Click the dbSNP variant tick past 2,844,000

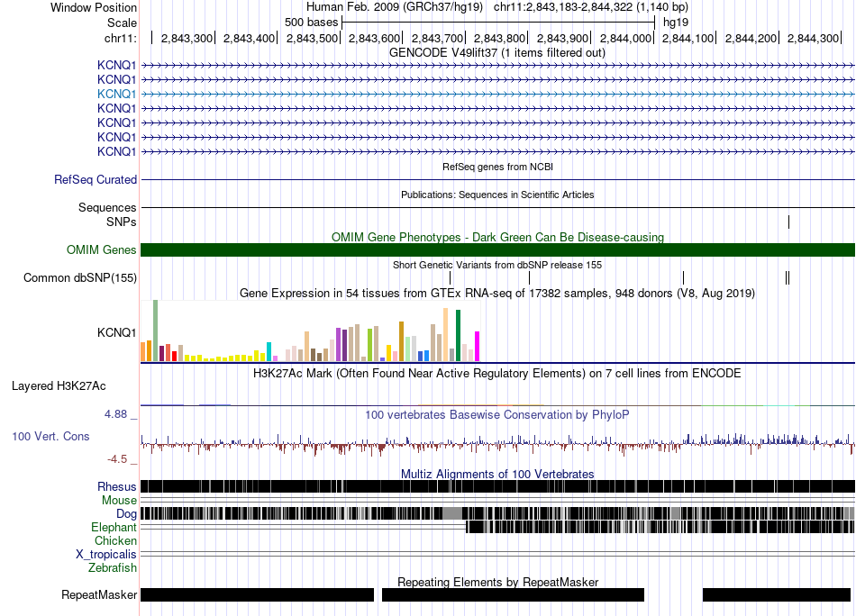(x=684, y=277)
